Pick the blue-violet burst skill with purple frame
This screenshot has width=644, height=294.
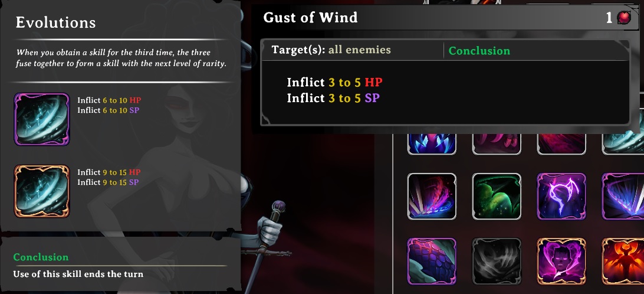(x=623, y=197)
